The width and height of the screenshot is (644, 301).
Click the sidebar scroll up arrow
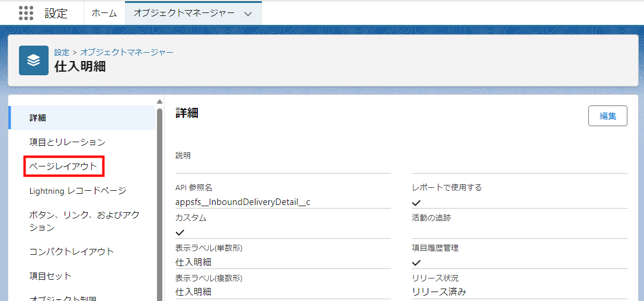(159, 101)
